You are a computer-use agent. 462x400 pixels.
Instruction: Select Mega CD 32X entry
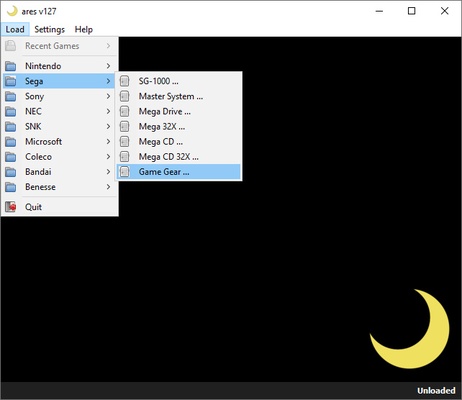(178, 157)
